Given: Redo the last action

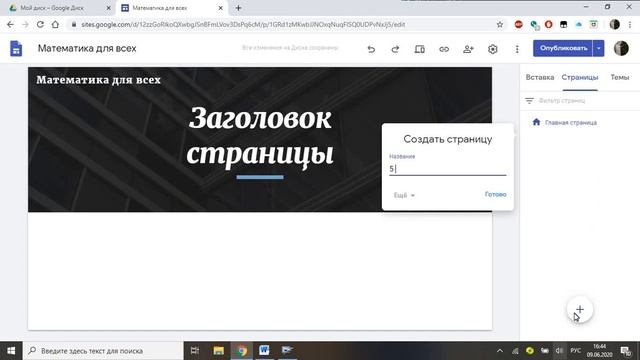Looking at the screenshot, I should point(395,49).
